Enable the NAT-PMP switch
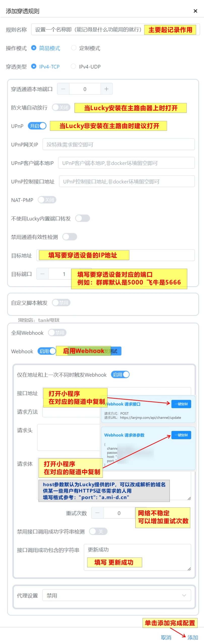Image resolution: width=204 pixels, height=644 pixels. tap(47, 200)
